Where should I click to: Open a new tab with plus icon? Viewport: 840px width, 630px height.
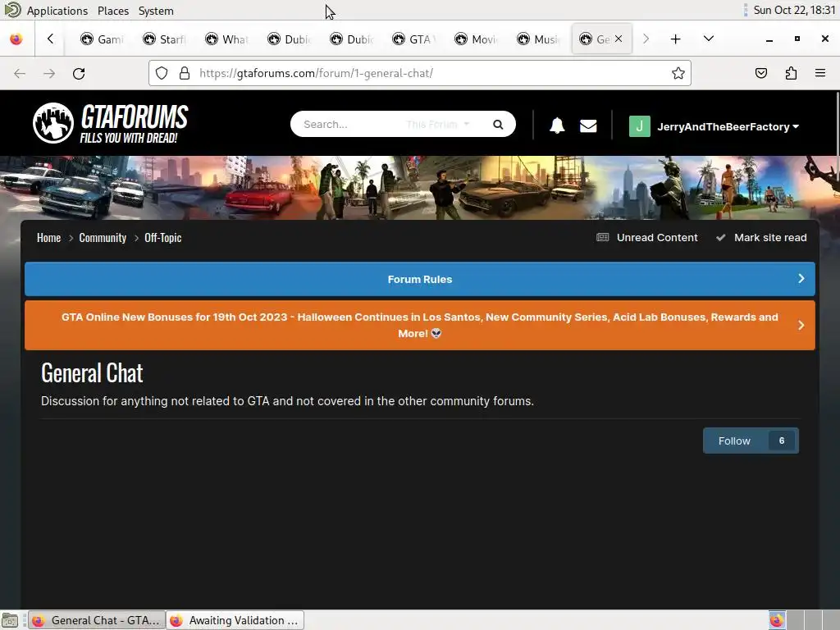coord(676,39)
